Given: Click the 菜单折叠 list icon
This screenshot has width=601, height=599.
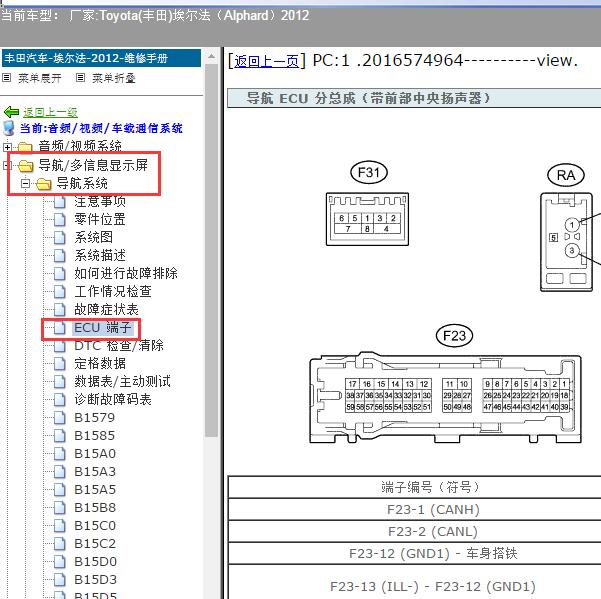Looking at the screenshot, I should [x=80, y=78].
